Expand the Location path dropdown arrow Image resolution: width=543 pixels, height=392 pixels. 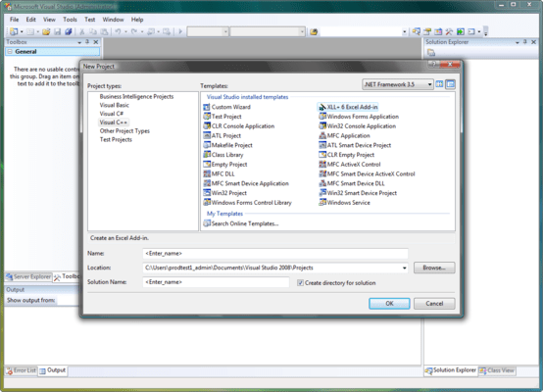pyautogui.click(x=404, y=268)
